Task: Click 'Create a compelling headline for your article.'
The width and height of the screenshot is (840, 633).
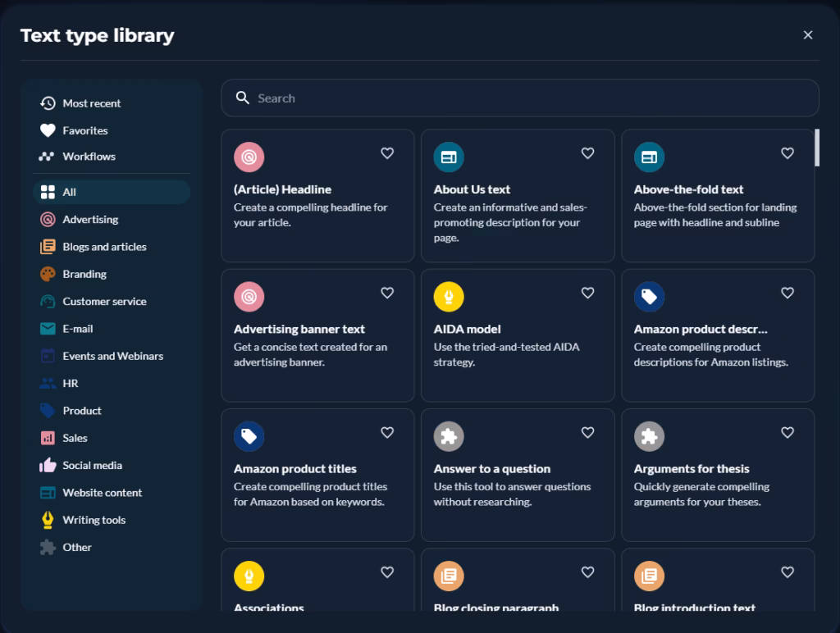Action: coord(311,215)
